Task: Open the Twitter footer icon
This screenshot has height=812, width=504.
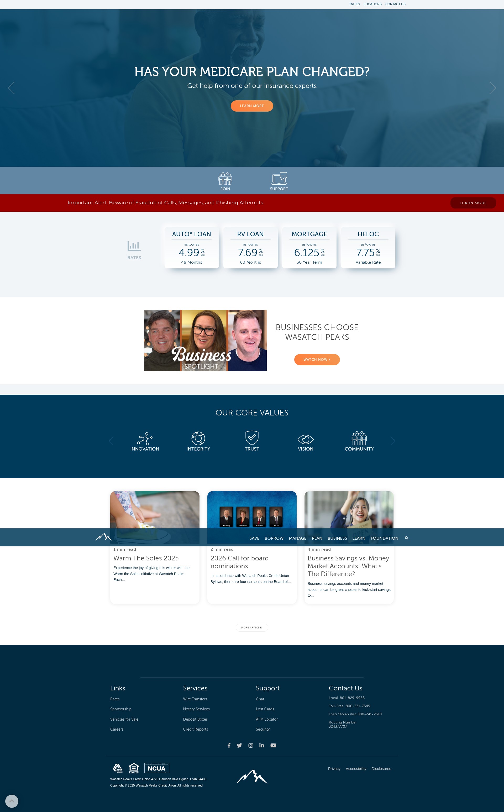Action: click(239, 745)
